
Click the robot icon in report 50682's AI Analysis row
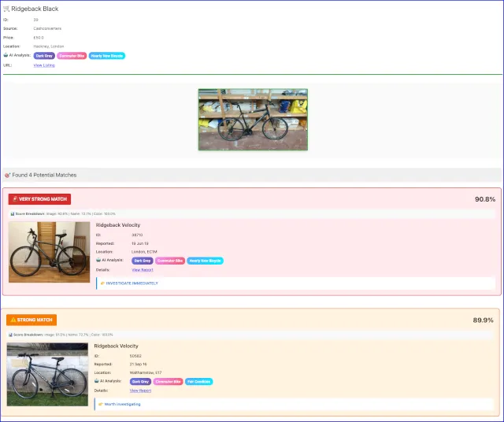tap(96, 380)
